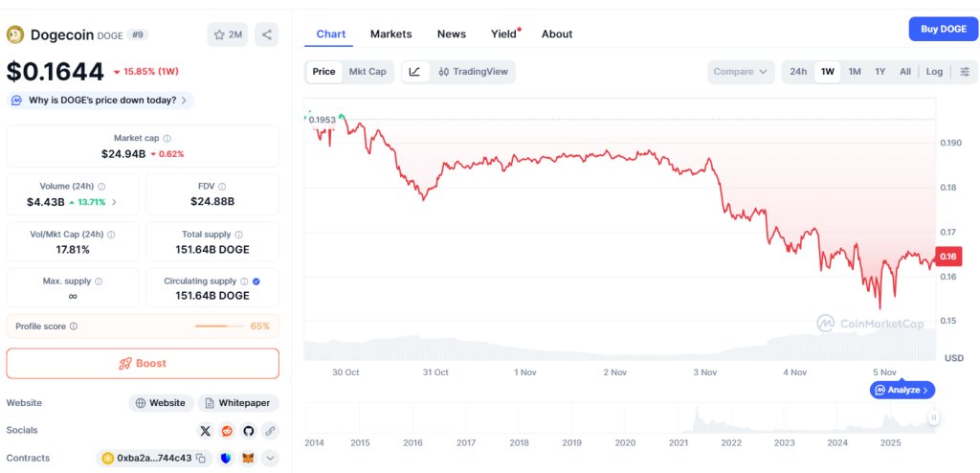Screen dimensions: 980x473
Task: Switch chart range to 24h
Action: (798, 72)
